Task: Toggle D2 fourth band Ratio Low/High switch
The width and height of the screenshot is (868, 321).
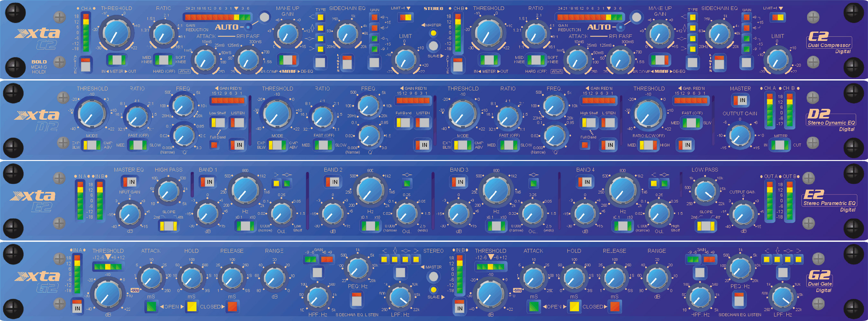Action: pyautogui.click(x=648, y=145)
